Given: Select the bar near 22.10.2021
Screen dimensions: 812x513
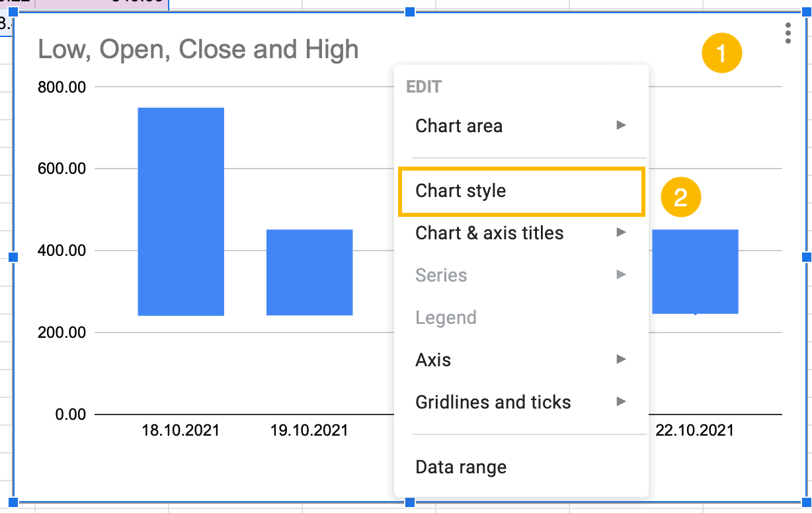Looking at the screenshot, I should tap(695, 271).
